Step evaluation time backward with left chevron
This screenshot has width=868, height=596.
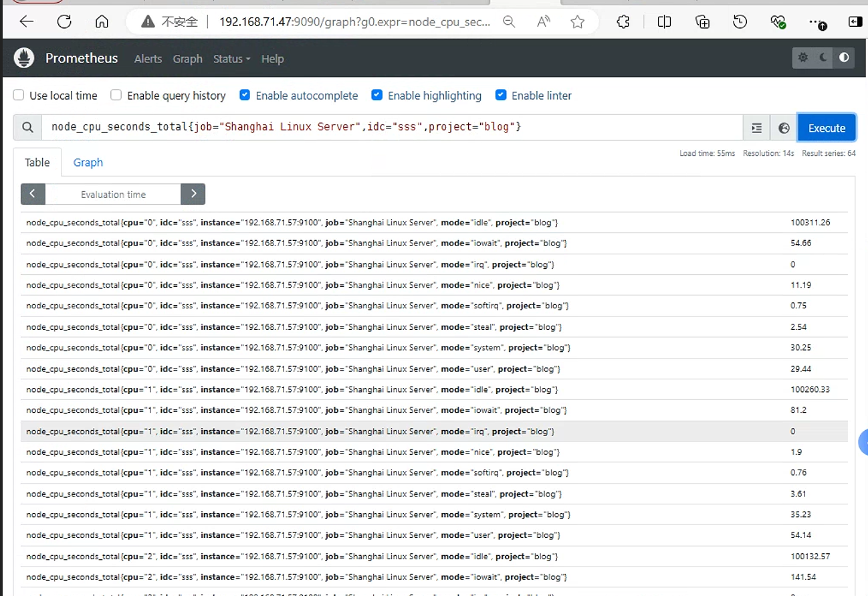(33, 194)
